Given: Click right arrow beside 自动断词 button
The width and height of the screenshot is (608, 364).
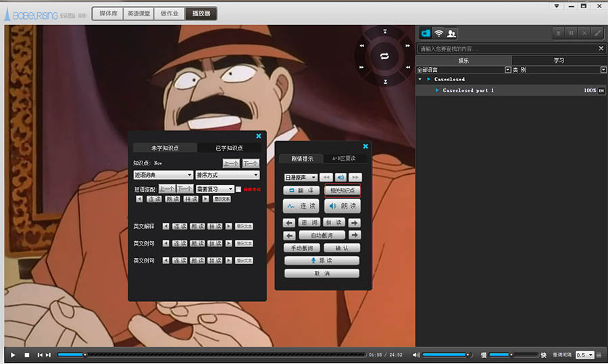Looking at the screenshot, I should [x=355, y=235].
